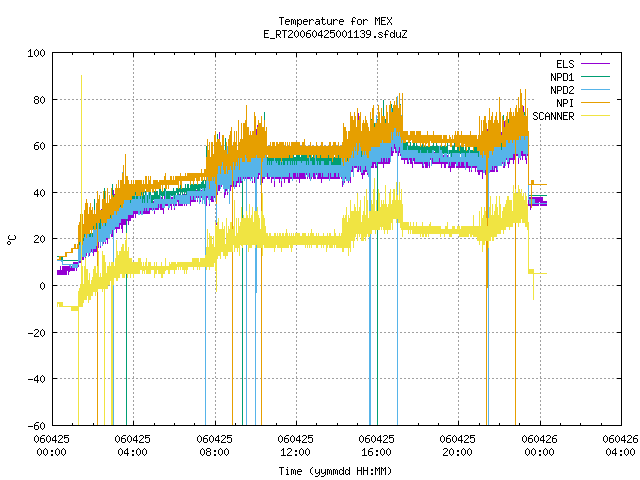
Task: Click the yellow SCANNER legend line sample
Action: click(x=595, y=116)
